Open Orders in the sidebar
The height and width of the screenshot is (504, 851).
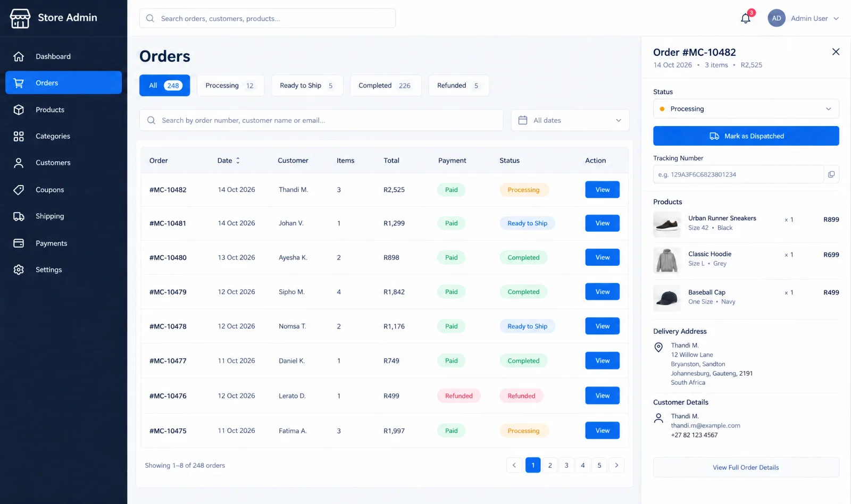[x=64, y=83]
